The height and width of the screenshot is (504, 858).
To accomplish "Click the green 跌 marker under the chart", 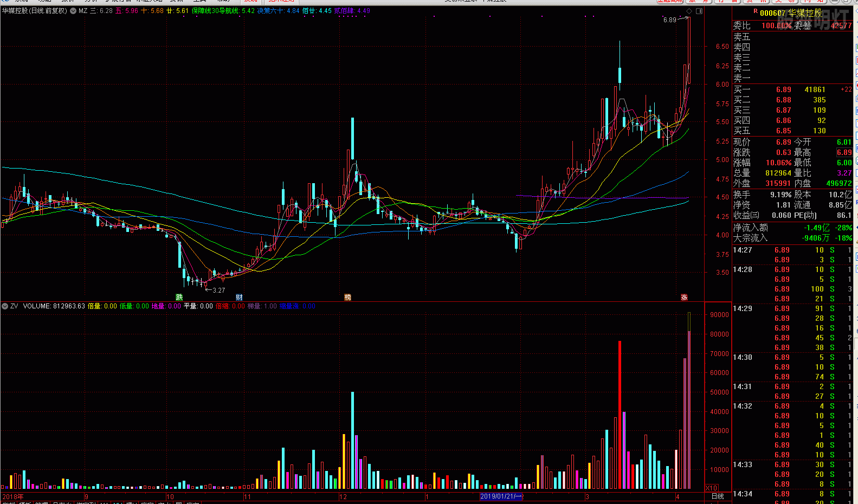I will coord(179,297).
